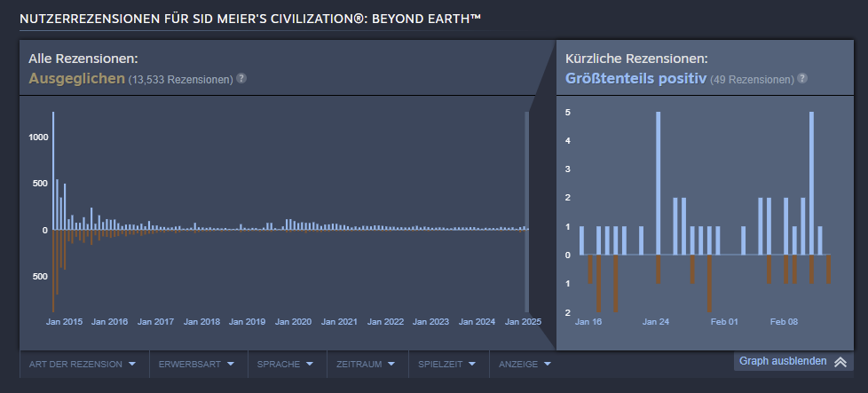Click the 5-review positive bar at Jan 24
868x393 pixels.
click(x=659, y=184)
